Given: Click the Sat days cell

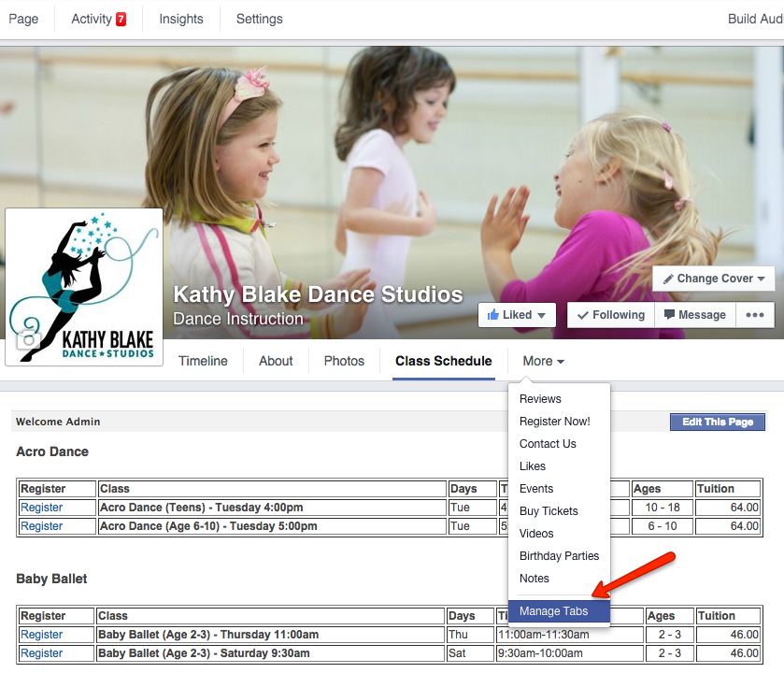Looking at the screenshot, I should (471, 653).
